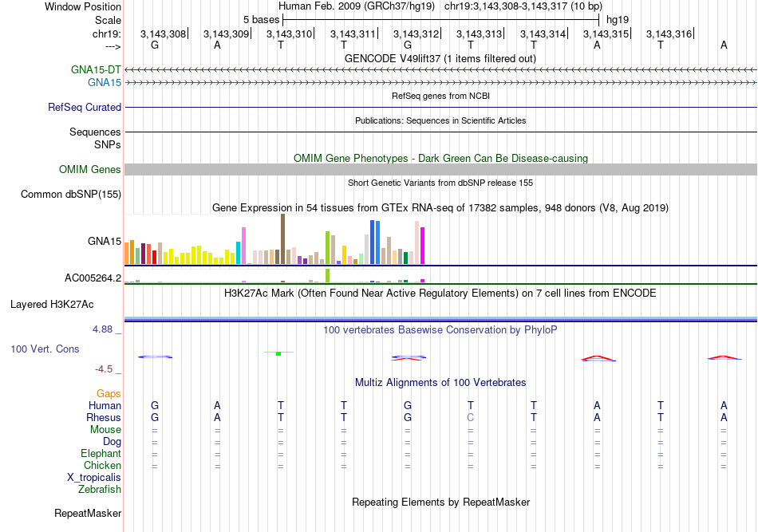Open the GTEx Gene Expression track title

pyautogui.click(x=440, y=207)
